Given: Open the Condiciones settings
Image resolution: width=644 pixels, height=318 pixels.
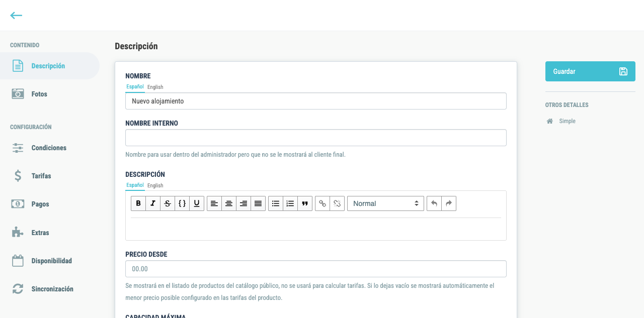Looking at the screenshot, I should pos(49,148).
